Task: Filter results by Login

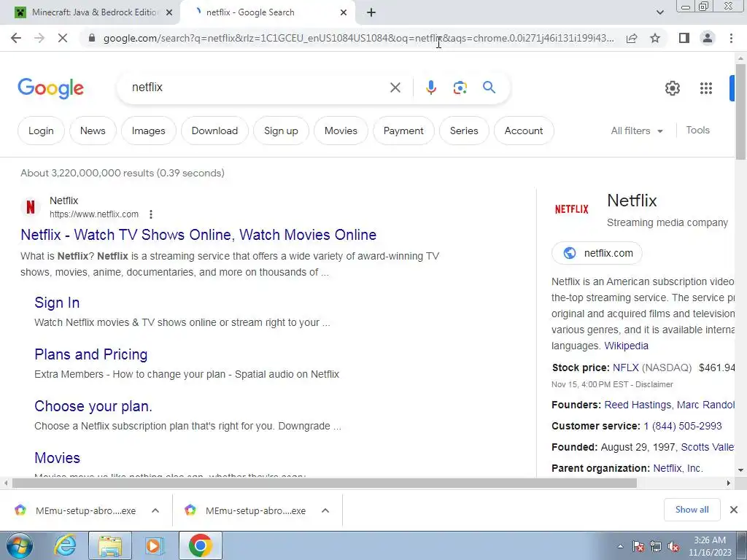Action: tap(41, 131)
